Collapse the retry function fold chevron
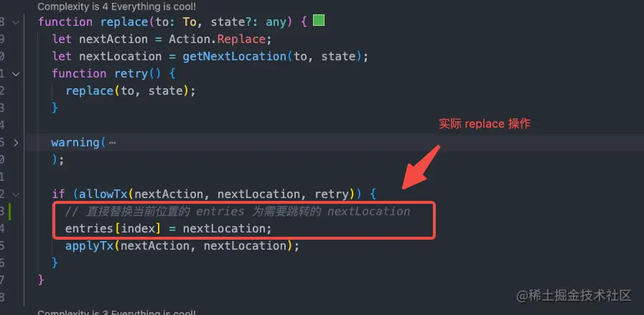Screen dimensions: 644x315 [x=16, y=74]
